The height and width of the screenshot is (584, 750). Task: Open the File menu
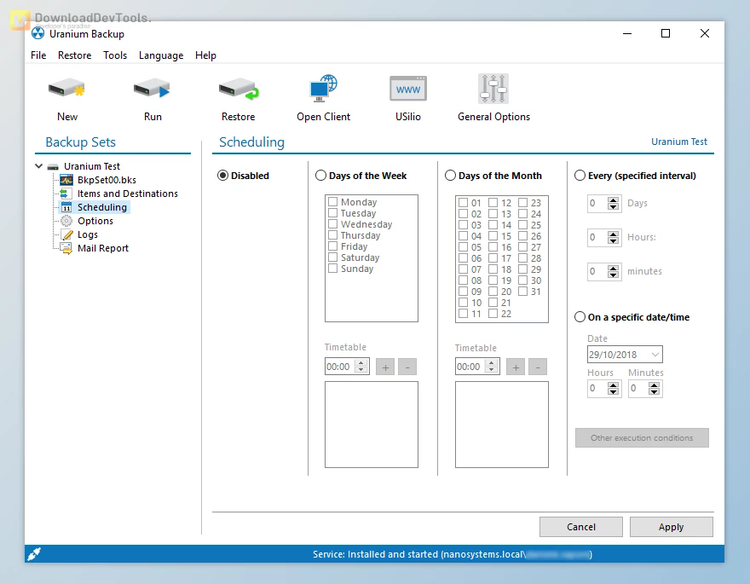[38, 55]
